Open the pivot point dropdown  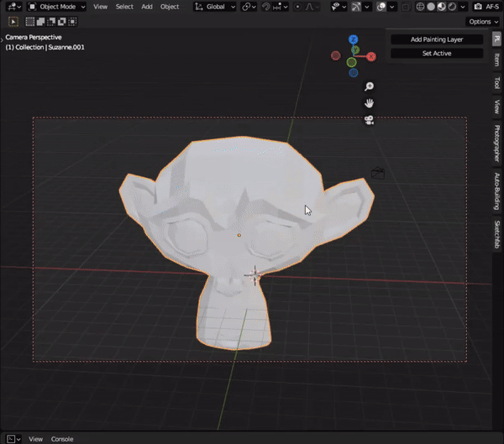click(249, 7)
